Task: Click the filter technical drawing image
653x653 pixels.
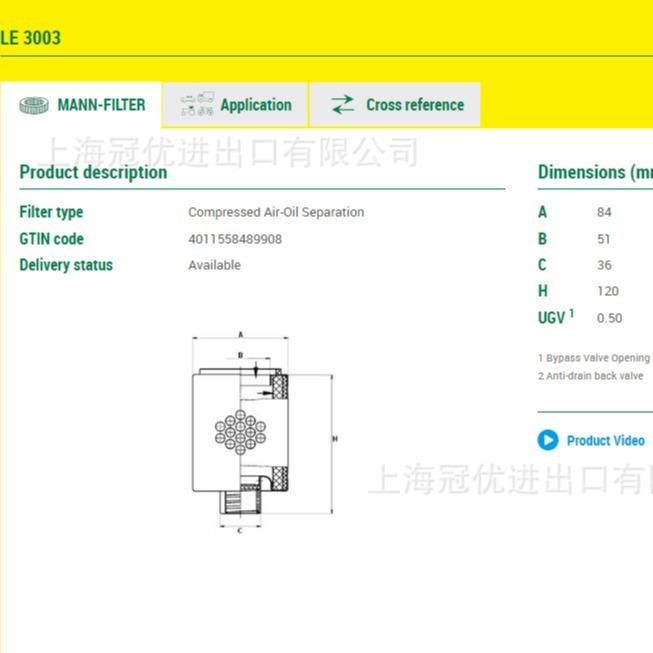Action: pyautogui.click(x=263, y=433)
